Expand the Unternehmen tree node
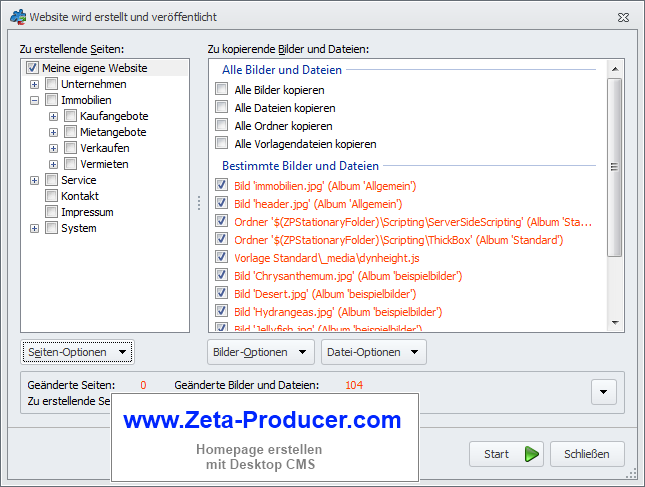 (x=35, y=84)
